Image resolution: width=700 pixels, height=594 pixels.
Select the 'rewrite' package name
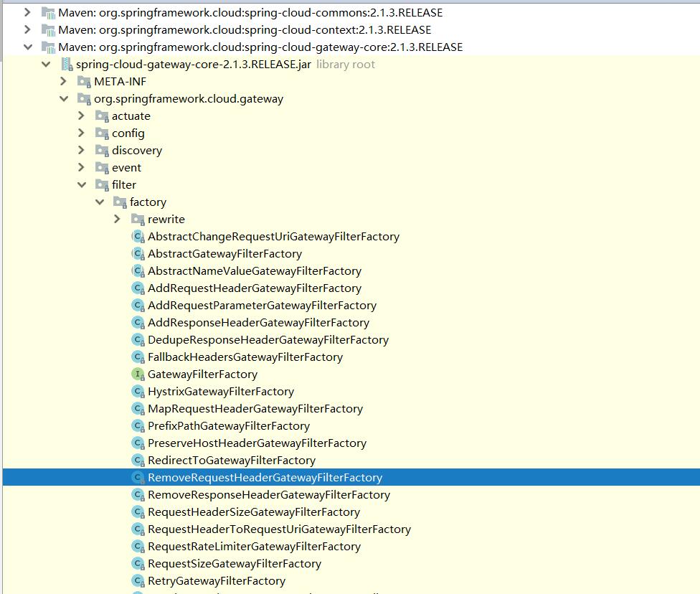pos(166,220)
